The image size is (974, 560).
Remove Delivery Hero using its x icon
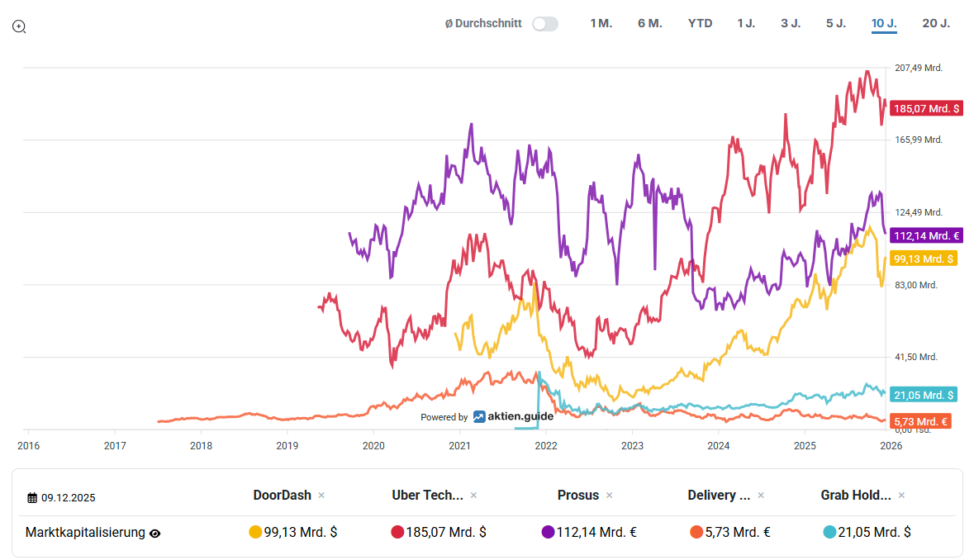(761, 496)
